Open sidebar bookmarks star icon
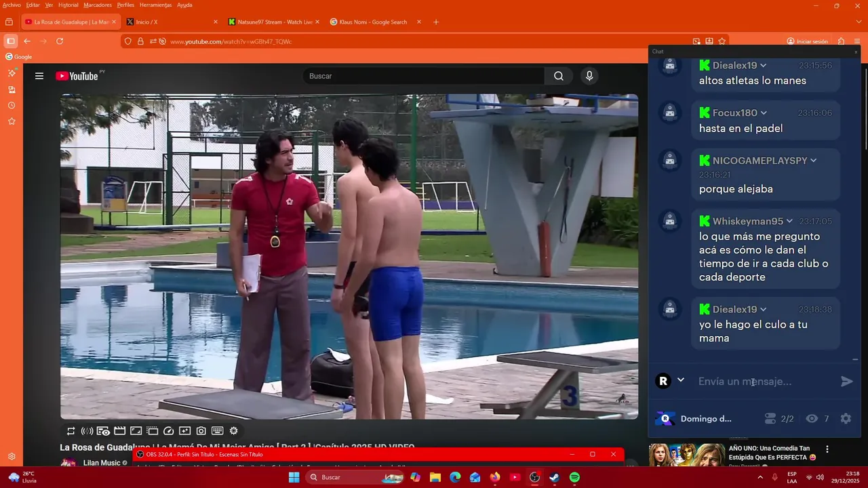This screenshot has width=868, height=488. pos(12,121)
